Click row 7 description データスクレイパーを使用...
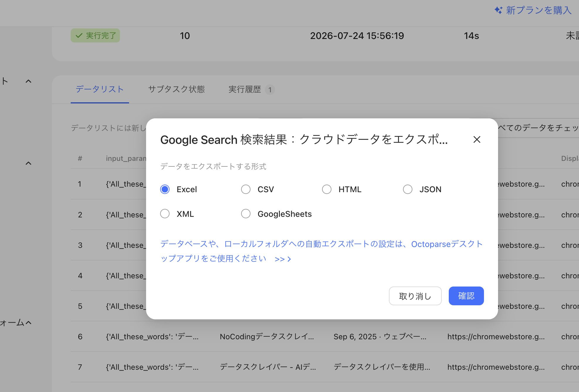 (x=382, y=367)
